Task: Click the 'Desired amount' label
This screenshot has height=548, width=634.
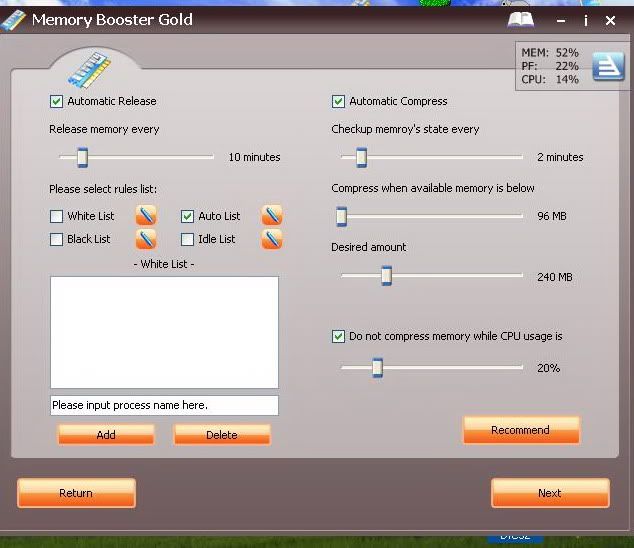Action: tap(369, 247)
